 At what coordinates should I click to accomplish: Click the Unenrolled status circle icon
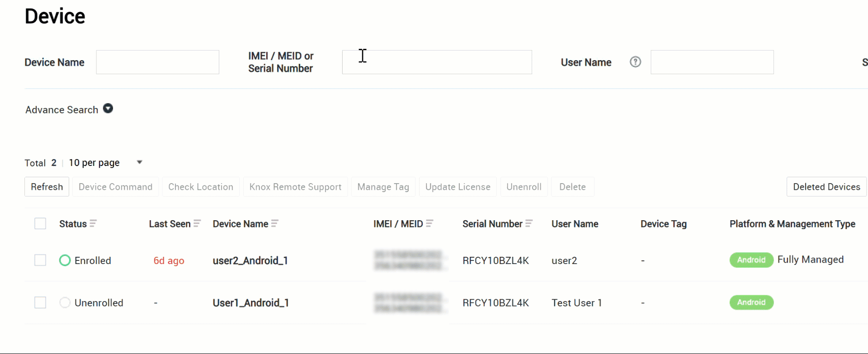[65, 302]
